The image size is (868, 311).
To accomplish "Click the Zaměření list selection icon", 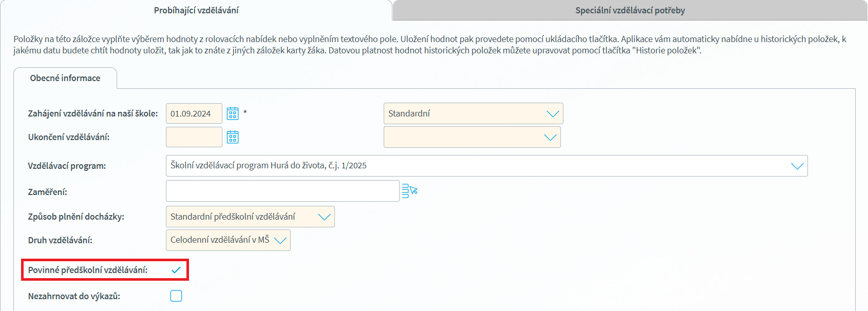I will 409,191.
